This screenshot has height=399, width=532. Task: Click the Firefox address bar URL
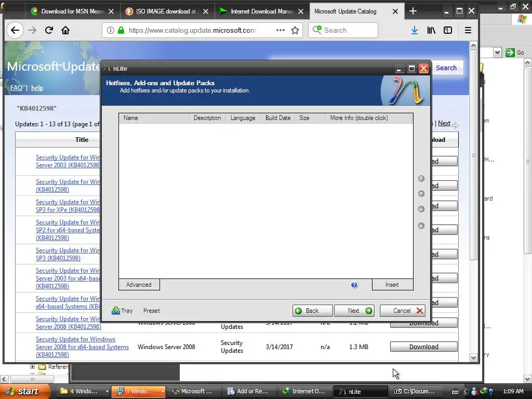coord(192,30)
